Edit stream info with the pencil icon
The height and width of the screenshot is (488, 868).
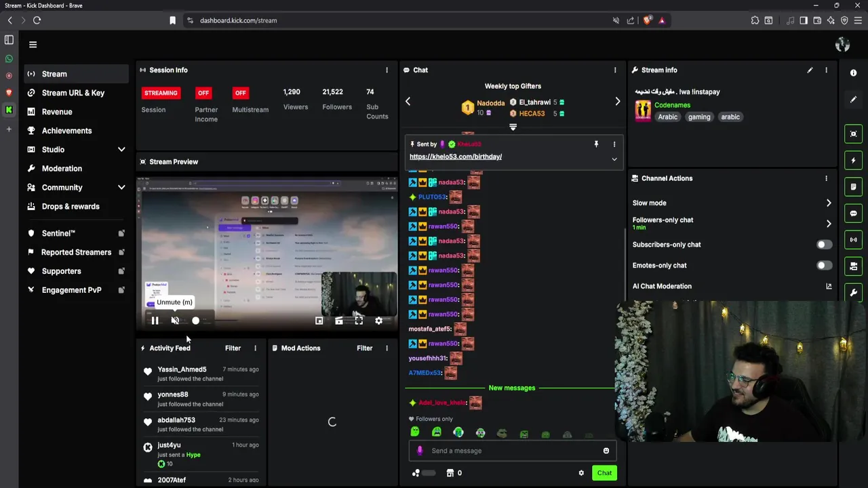(810, 70)
